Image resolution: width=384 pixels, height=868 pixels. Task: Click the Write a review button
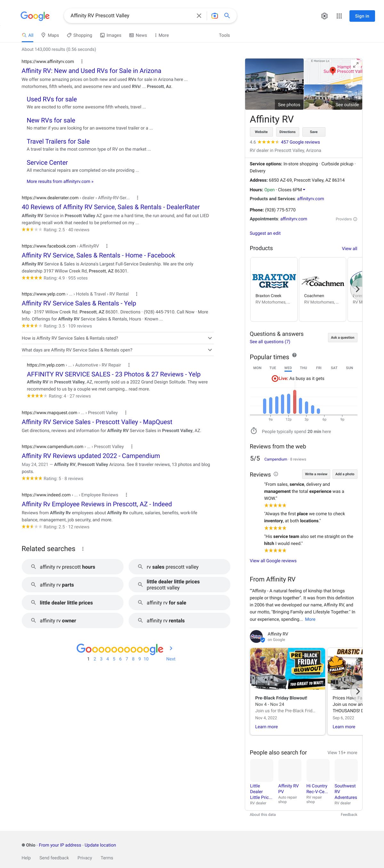coord(316,474)
